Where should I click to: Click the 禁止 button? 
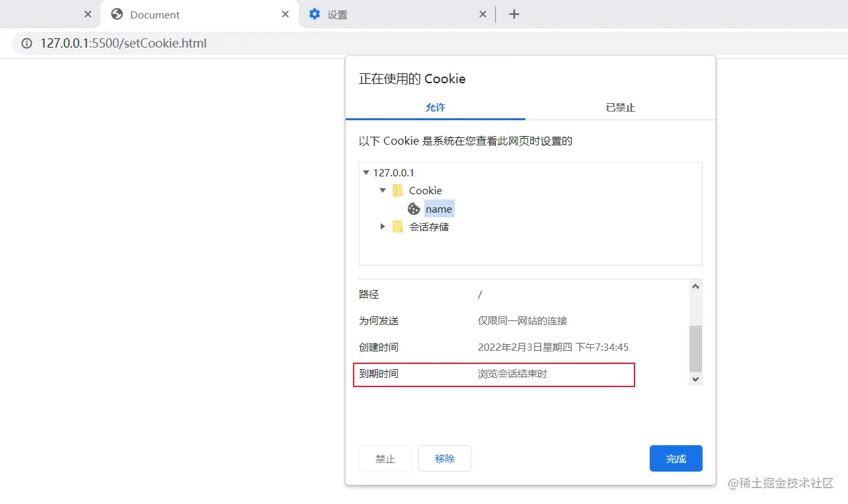(x=385, y=458)
